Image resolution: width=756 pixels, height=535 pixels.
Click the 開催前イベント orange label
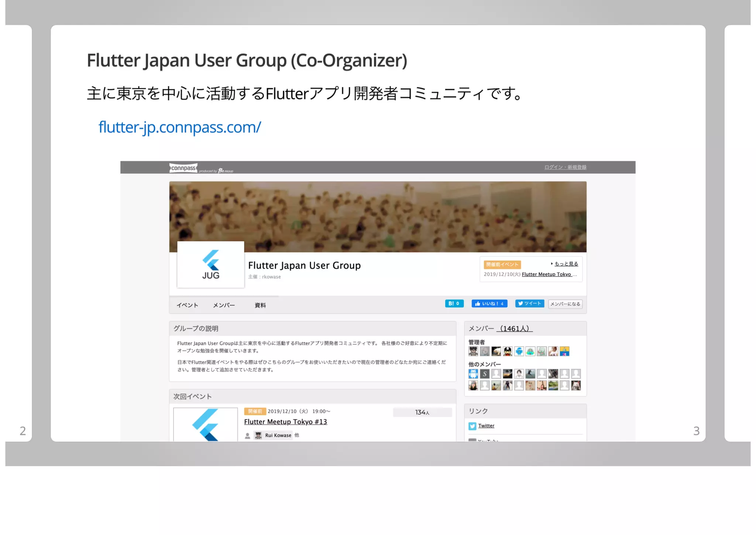(502, 264)
